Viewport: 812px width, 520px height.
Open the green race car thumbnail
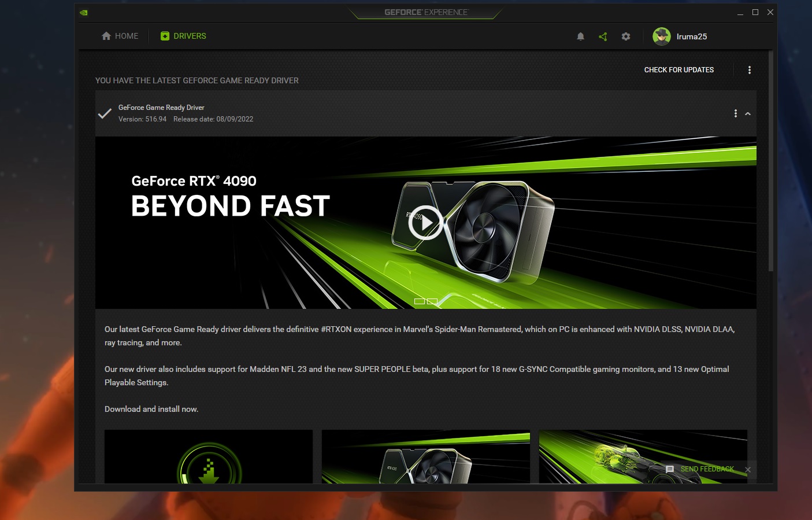pyautogui.click(x=643, y=456)
